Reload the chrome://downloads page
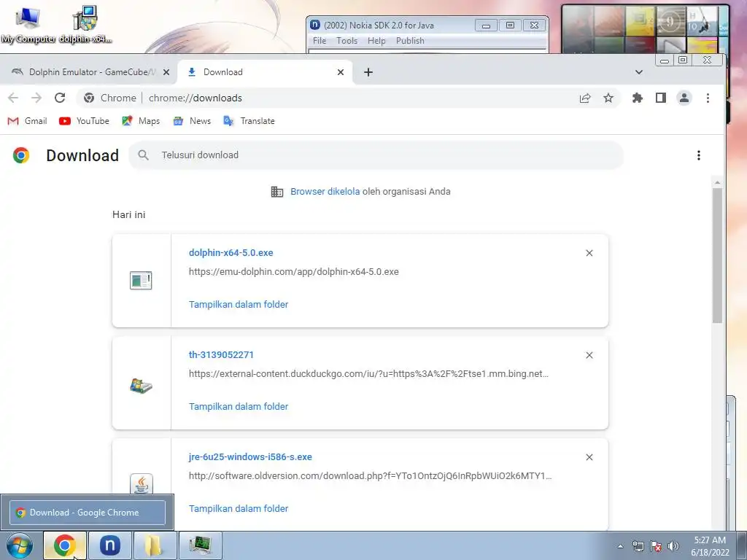Viewport: 747px width, 560px height. (60, 98)
